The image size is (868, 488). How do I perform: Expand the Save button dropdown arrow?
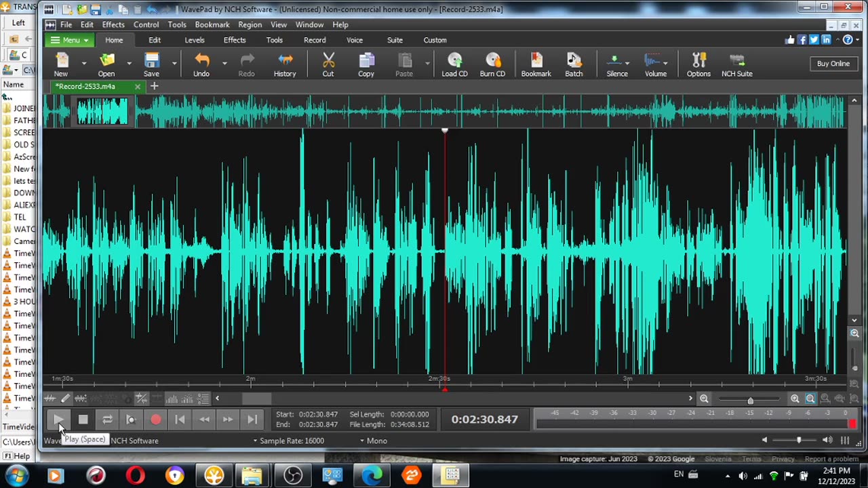click(174, 63)
